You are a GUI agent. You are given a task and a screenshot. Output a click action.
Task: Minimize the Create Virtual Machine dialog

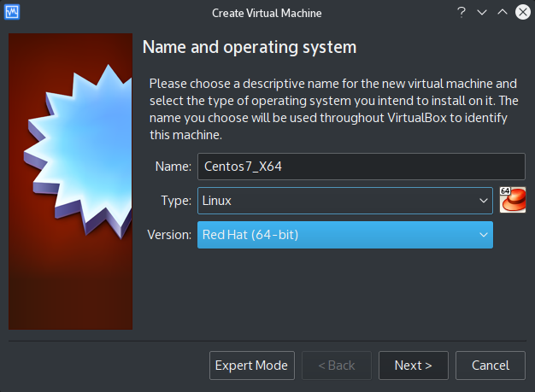coord(482,13)
